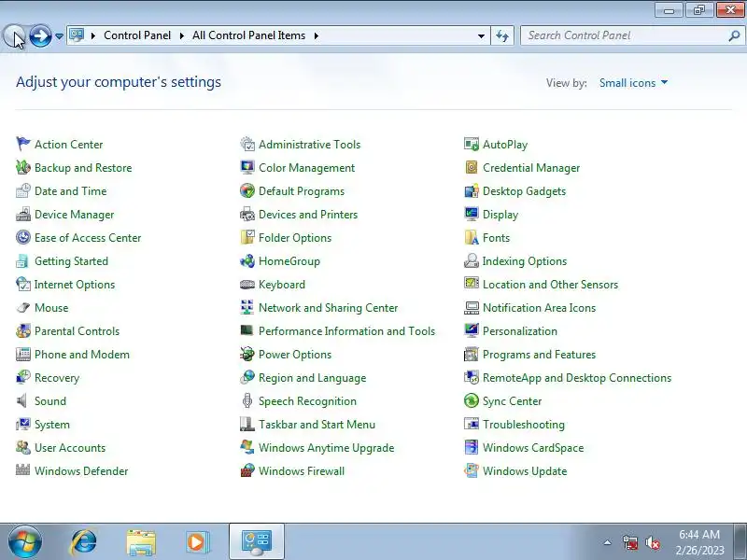Open the Ease of Access Center icon
This screenshot has height=560, width=747.
point(22,237)
